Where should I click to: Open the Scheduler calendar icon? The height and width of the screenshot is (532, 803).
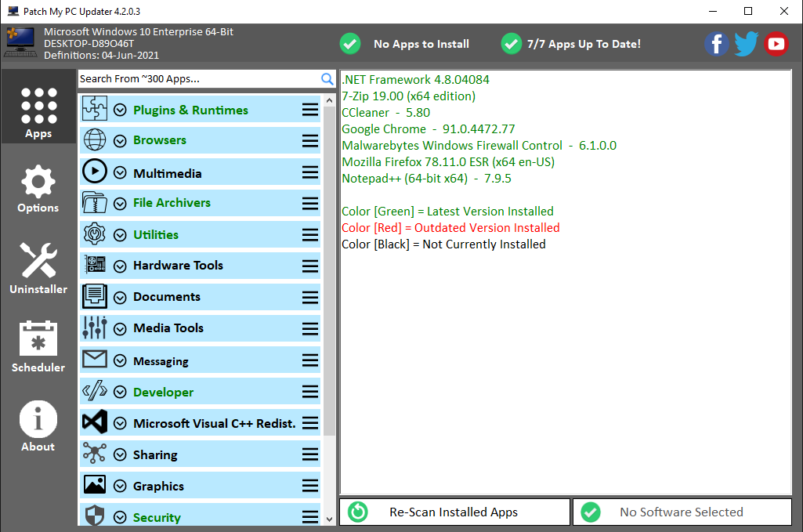(38, 339)
